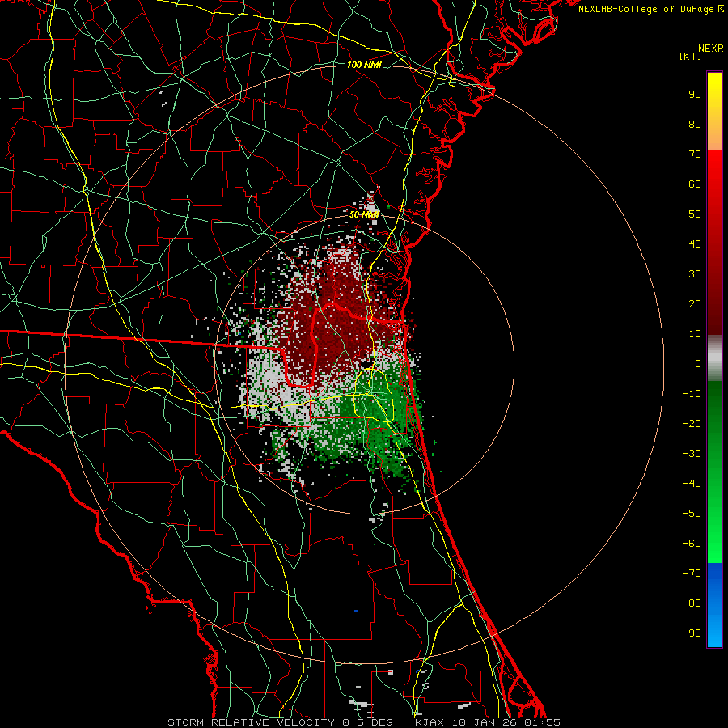Viewport: 728px width, 728px height.
Task: Click the -40 value on the velocity scale
Action: [x=692, y=484]
